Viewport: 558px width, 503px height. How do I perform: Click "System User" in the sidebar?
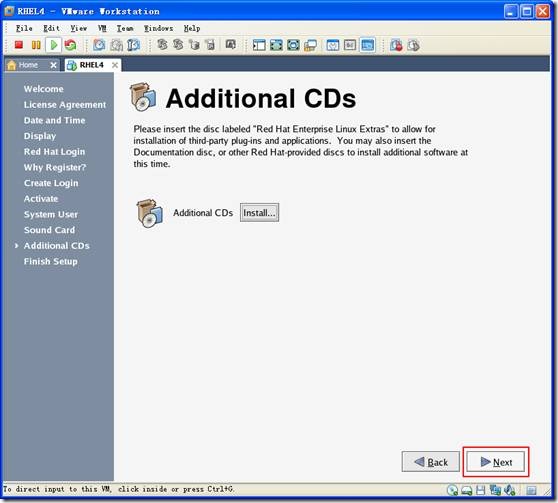51,214
